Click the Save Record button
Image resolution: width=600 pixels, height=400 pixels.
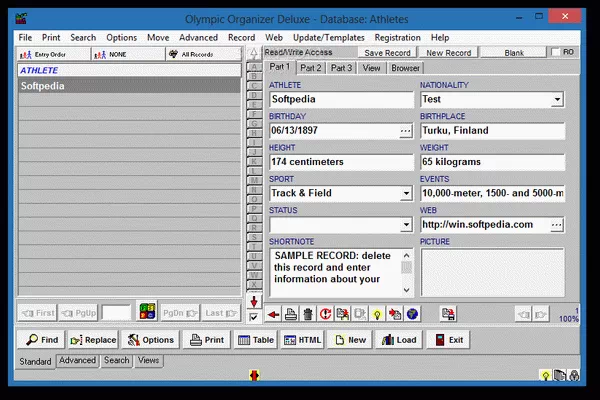pyautogui.click(x=386, y=52)
